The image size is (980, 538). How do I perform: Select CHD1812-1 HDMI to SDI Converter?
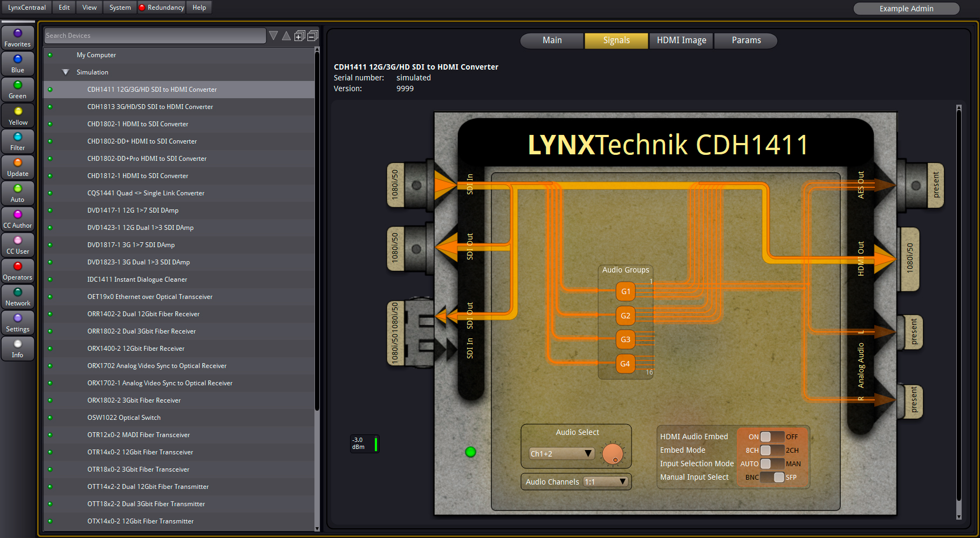coord(179,176)
